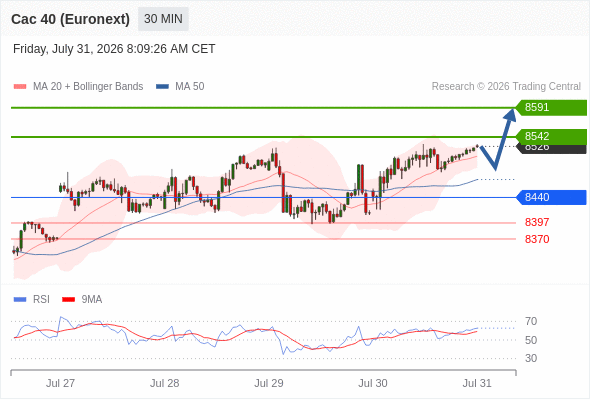Click the 9MA legend label
590x400 pixels.
pos(92,300)
